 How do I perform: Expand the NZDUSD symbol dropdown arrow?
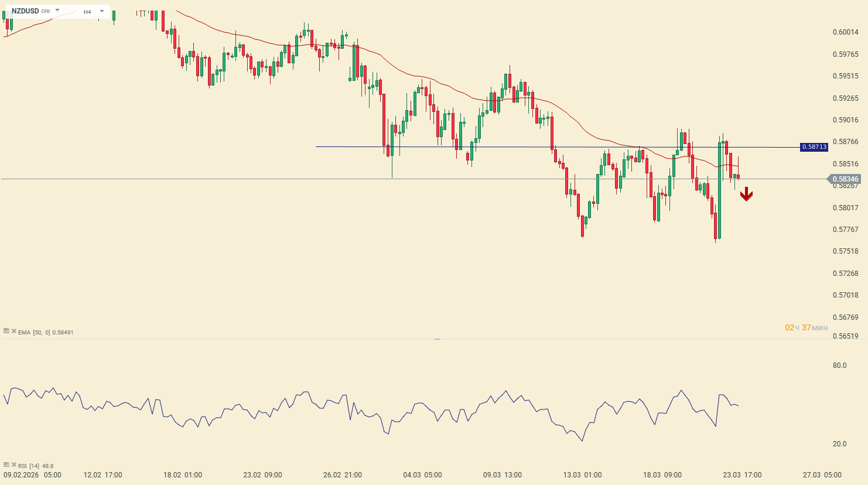pyautogui.click(x=57, y=11)
